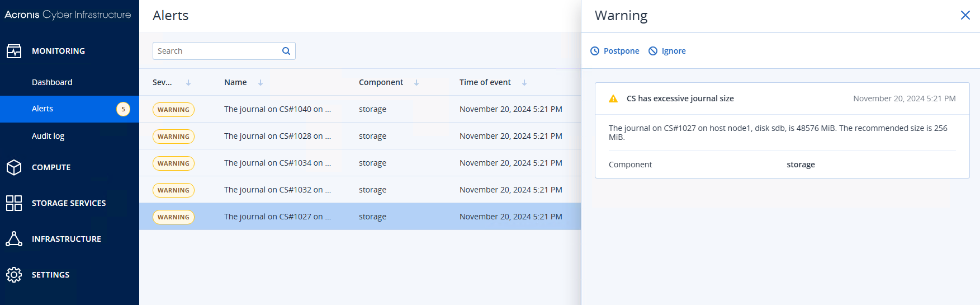Close the Warning details panel
The height and width of the screenshot is (305, 980).
coord(965,15)
